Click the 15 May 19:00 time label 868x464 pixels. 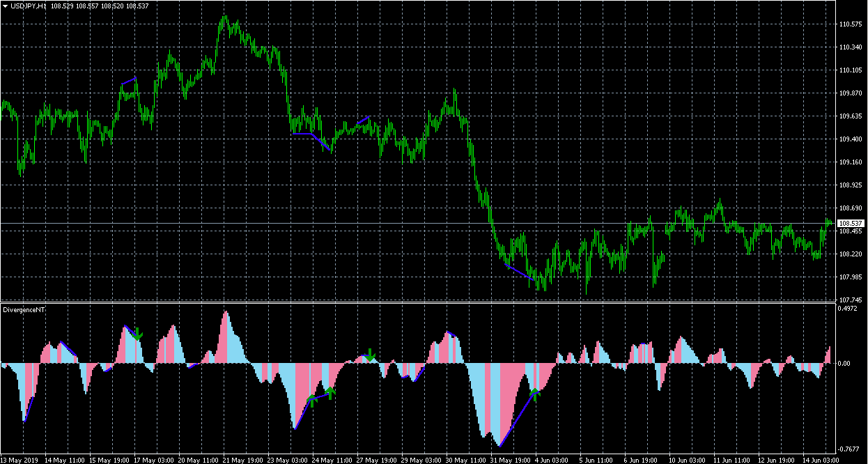point(109,460)
